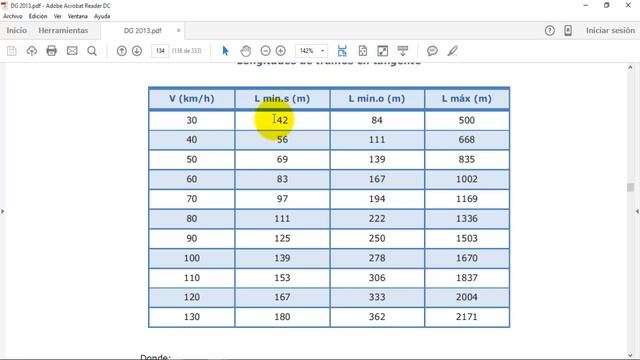Click the mobile link phone icon
This screenshot has height=360, width=640.
[568, 31]
